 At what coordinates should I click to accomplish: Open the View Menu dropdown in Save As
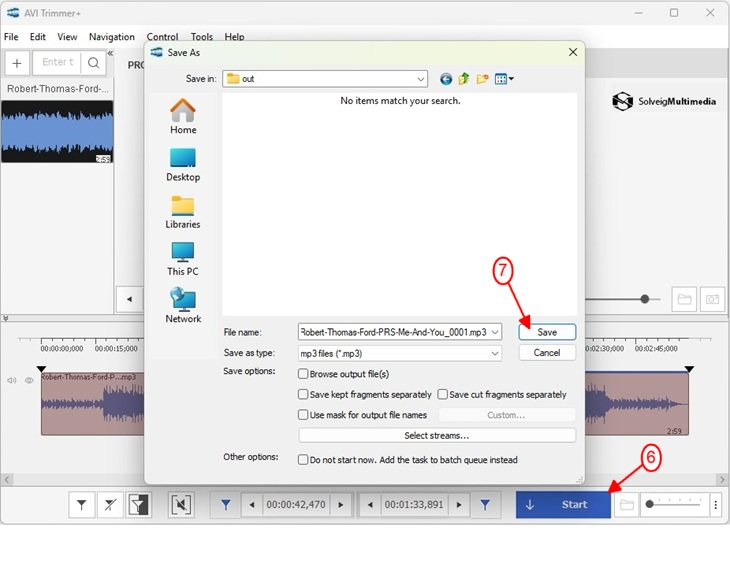point(504,79)
